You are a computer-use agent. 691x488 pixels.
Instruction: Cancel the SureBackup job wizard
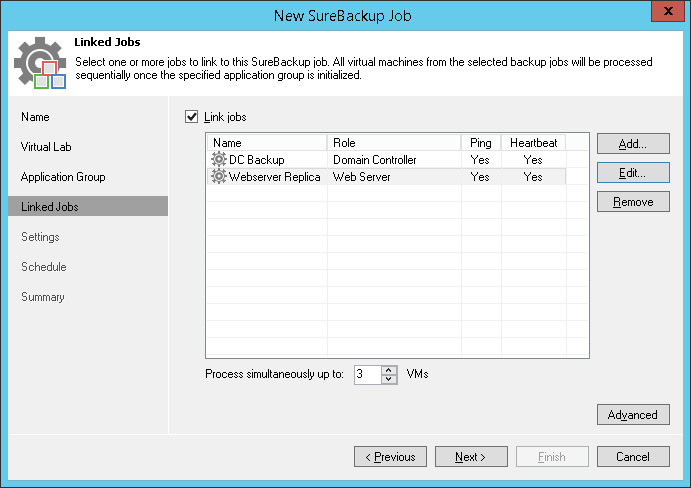tap(633, 457)
